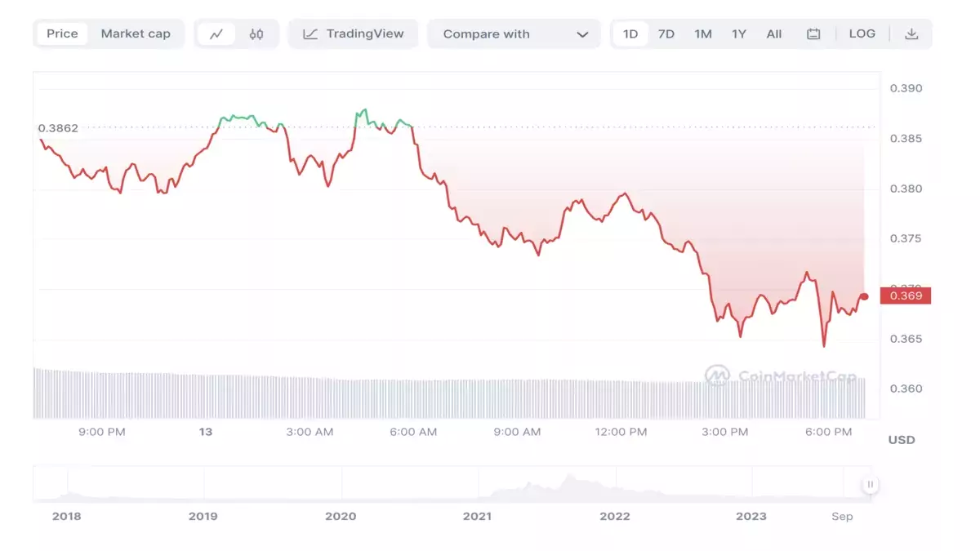
Task: Open the Compare with dropdown
Action: tap(514, 34)
